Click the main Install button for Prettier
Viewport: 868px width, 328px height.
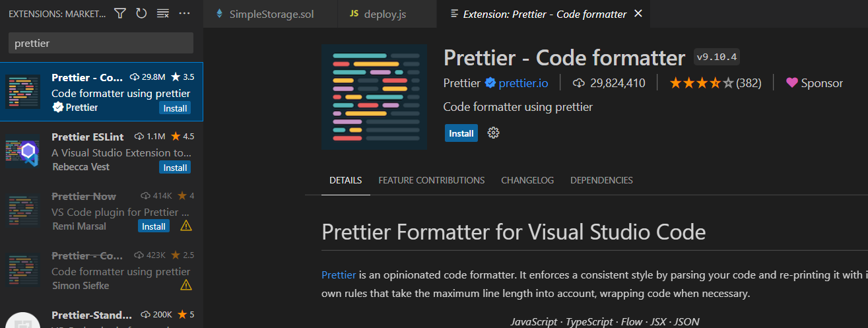[461, 133]
